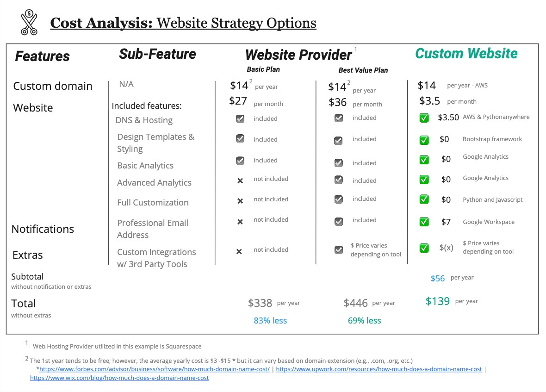Click the $139 per year custom total
546x392 pixels.
click(438, 301)
